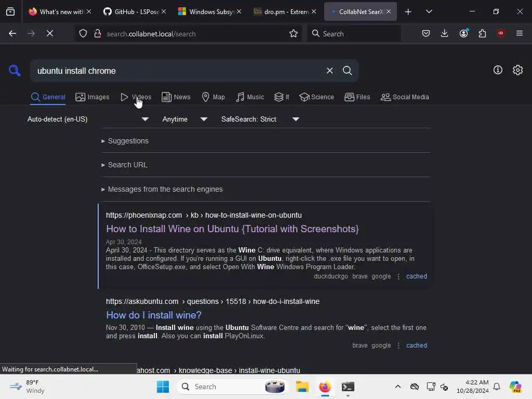Open How do I install wine? result
532x399 pixels.
pos(154,315)
